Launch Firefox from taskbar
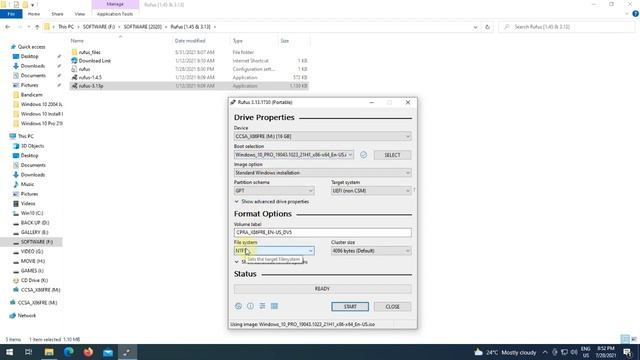Viewport: 640px width, 360px height. 88,352
